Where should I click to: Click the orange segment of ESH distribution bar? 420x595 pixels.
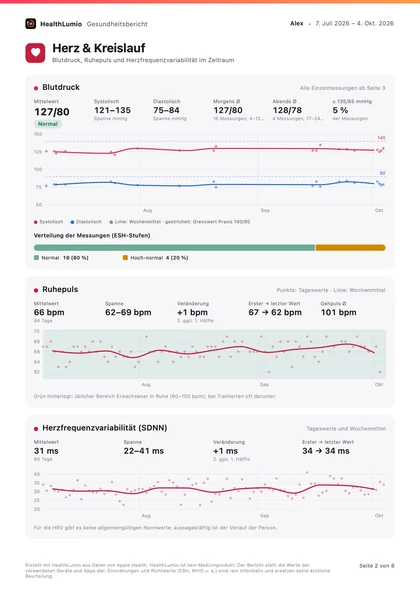tap(350, 248)
